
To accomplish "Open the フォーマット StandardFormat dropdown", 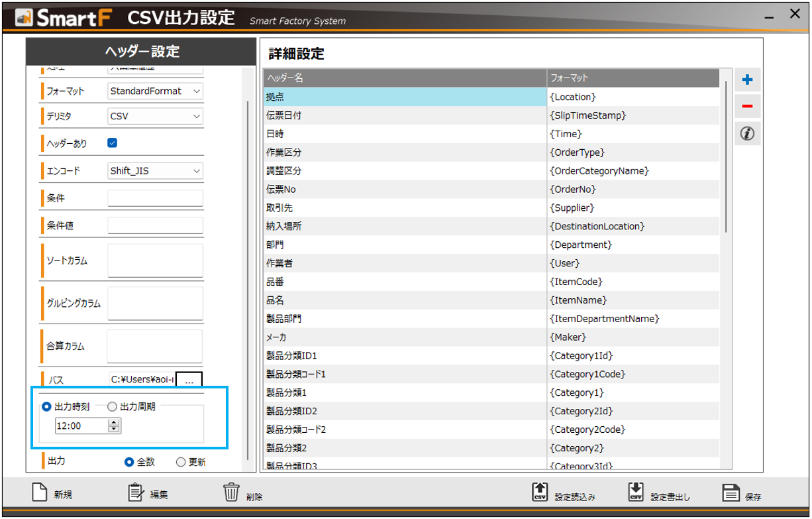I will (x=155, y=91).
